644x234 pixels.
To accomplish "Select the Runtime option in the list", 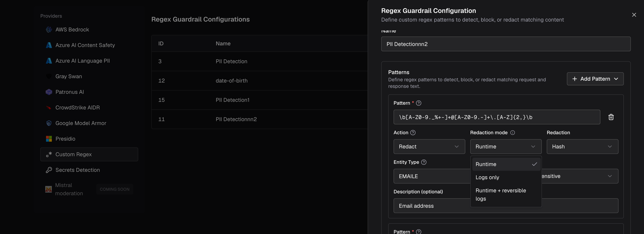I will [506, 164].
